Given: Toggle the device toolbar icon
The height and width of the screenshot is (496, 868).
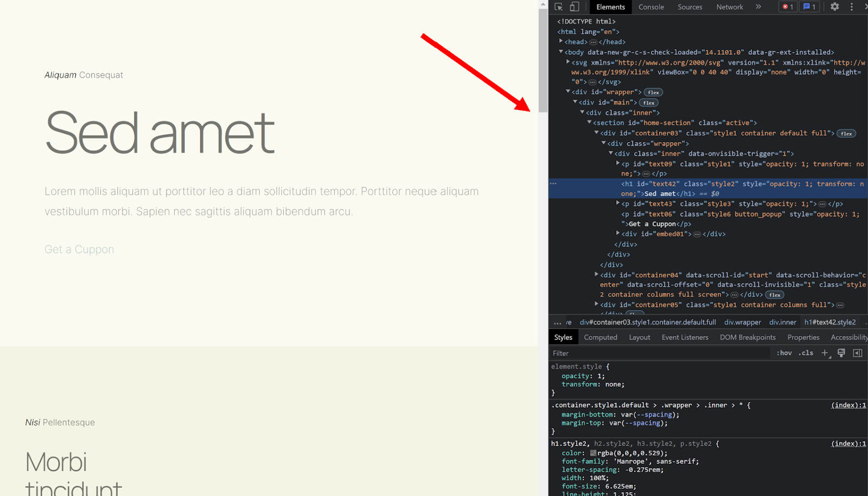Looking at the screenshot, I should [x=575, y=7].
